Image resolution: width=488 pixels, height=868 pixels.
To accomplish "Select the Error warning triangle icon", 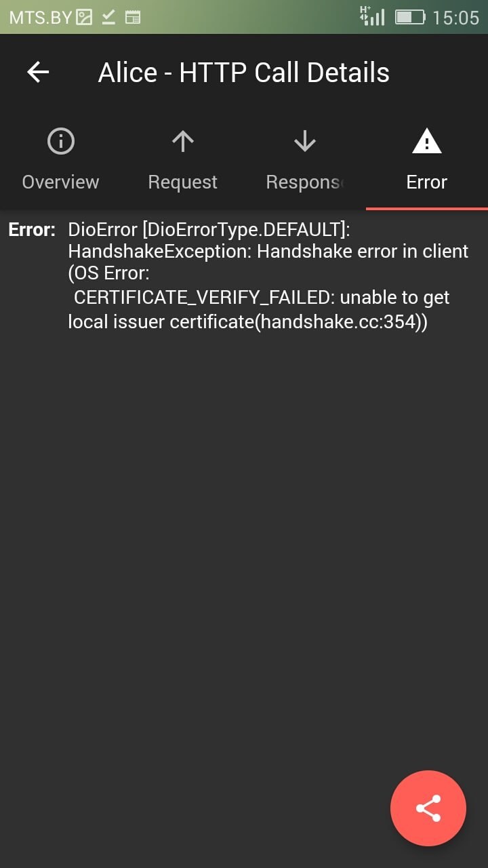I will 427,141.
